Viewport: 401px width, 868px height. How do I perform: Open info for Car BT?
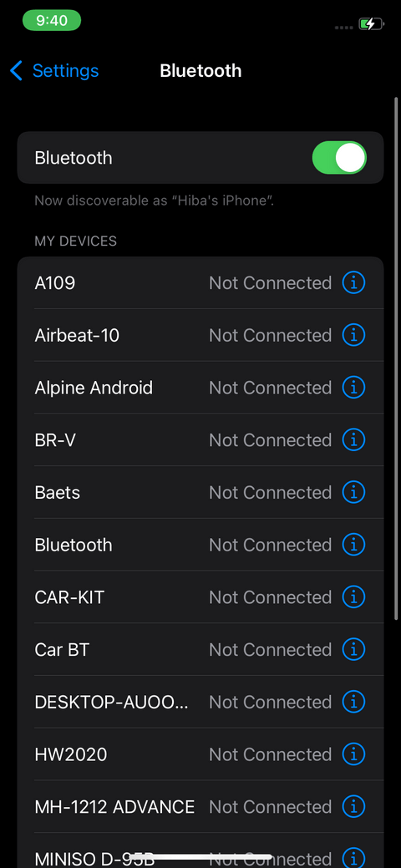tap(353, 649)
